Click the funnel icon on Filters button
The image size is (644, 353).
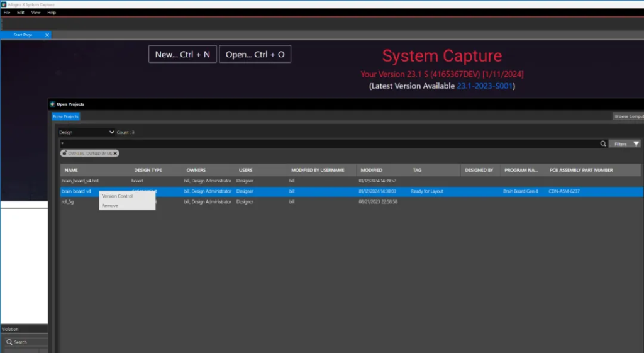[x=636, y=144]
